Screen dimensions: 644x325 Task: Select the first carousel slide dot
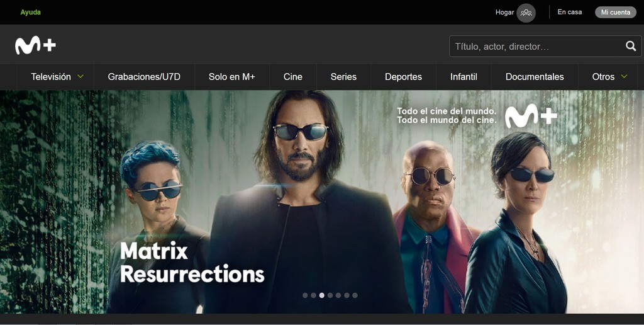click(x=305, y=295)
